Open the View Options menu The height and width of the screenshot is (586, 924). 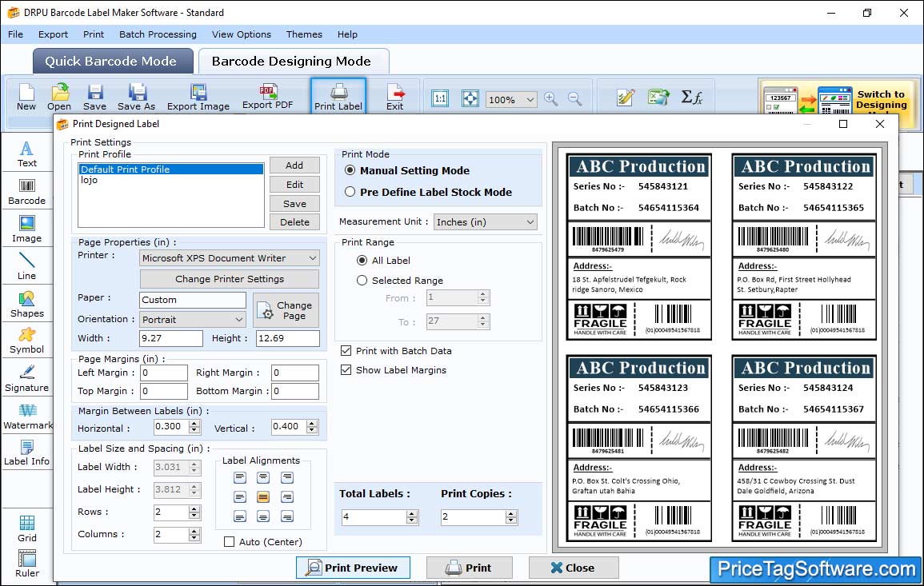pos(242,34)
